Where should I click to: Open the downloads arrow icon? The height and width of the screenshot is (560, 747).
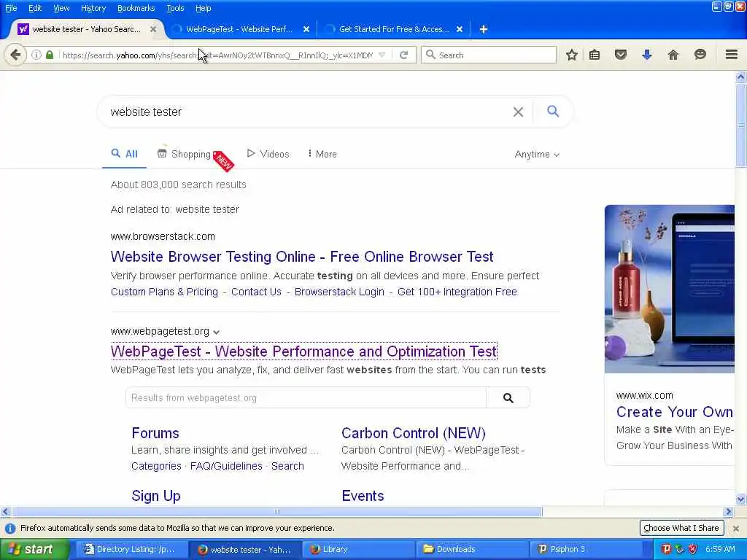646,55
